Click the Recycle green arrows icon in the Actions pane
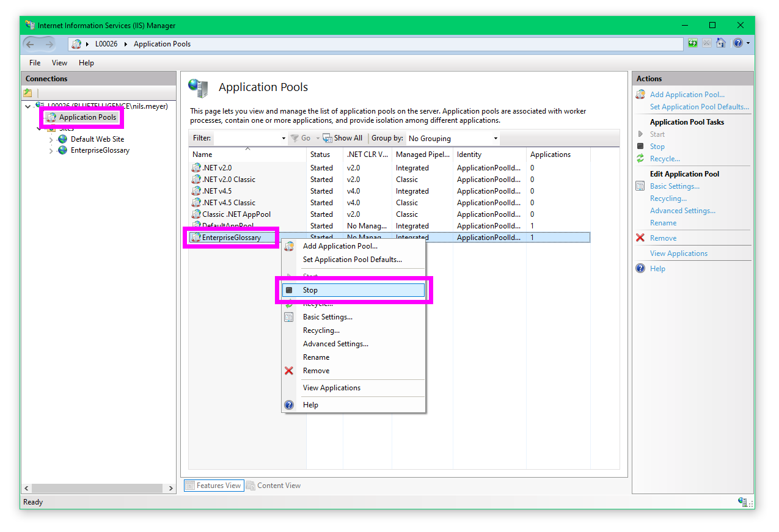Viewport: 779px width, 532px height. pyautogui.click(x=640, y=159)
